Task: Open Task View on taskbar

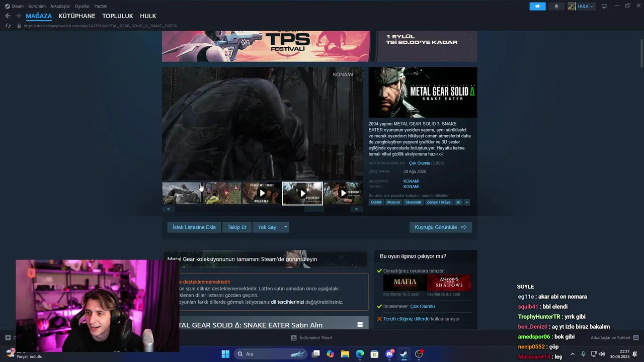Action: [x=316, y=354]
